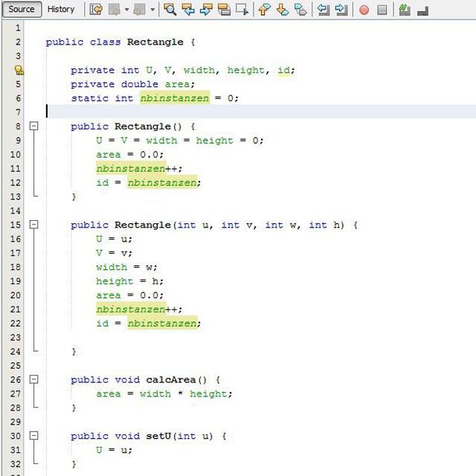Switch to the History tab
Image resolution: width=476 pixels, height=476 pixels.
pyautogui.click(x=61, y=10)
